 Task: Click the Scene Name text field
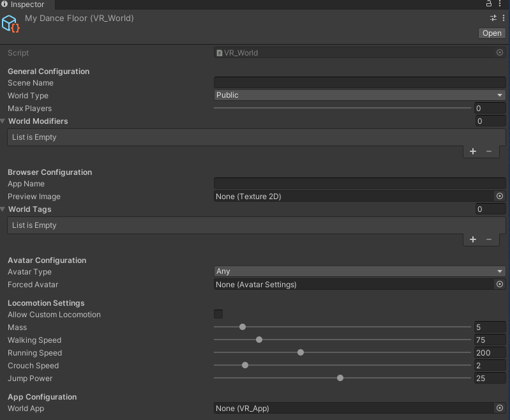(x=359, y=83)
